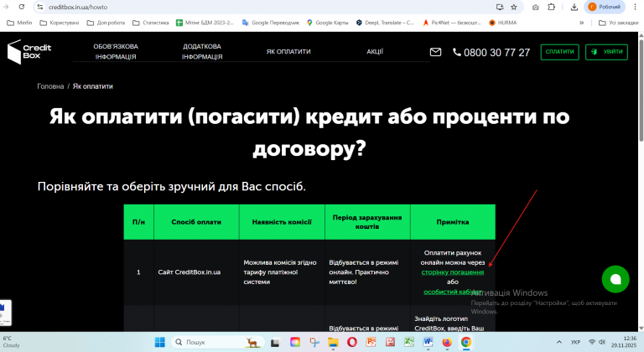Click the Сплатити button
Image resolution: width=644 pixels, height=352 pixels.
tap(560, 52)
